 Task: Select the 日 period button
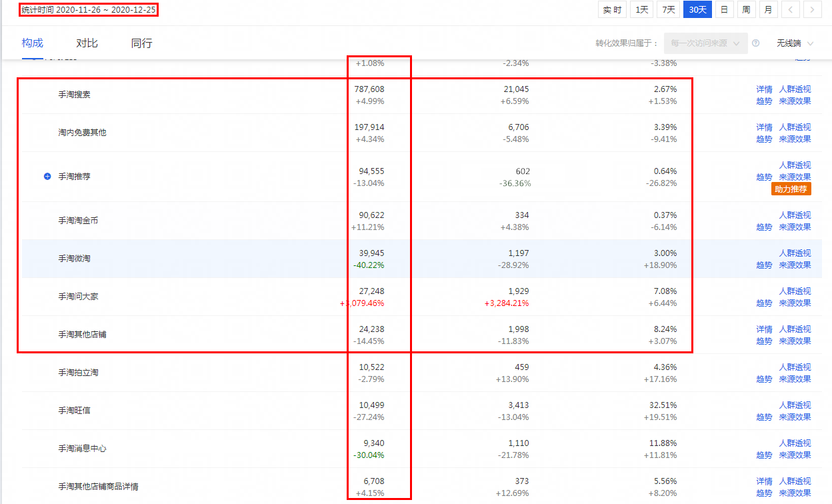click(724, 9)
